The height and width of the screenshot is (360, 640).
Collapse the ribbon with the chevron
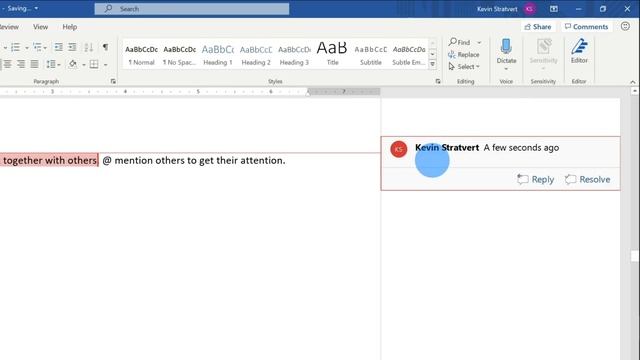pos(633,82)
